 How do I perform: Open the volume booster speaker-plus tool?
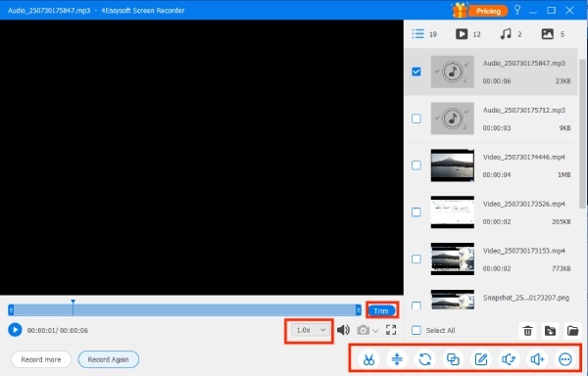537,359
